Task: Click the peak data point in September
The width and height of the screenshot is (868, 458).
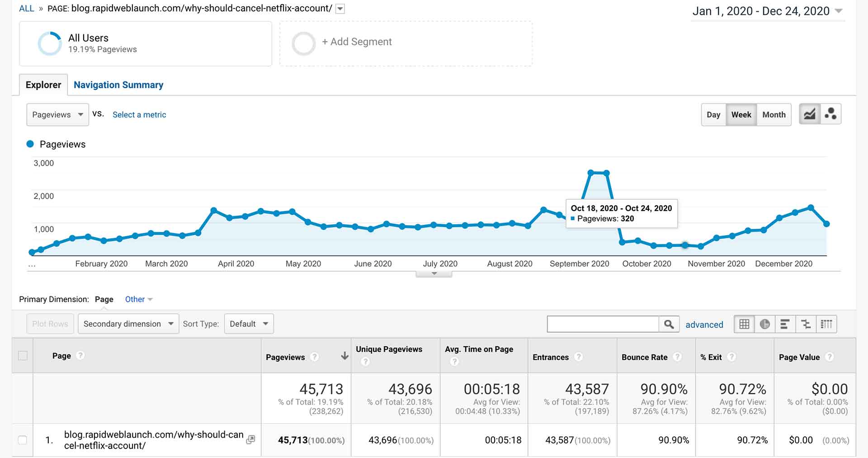Action: [x=591, y=173]
